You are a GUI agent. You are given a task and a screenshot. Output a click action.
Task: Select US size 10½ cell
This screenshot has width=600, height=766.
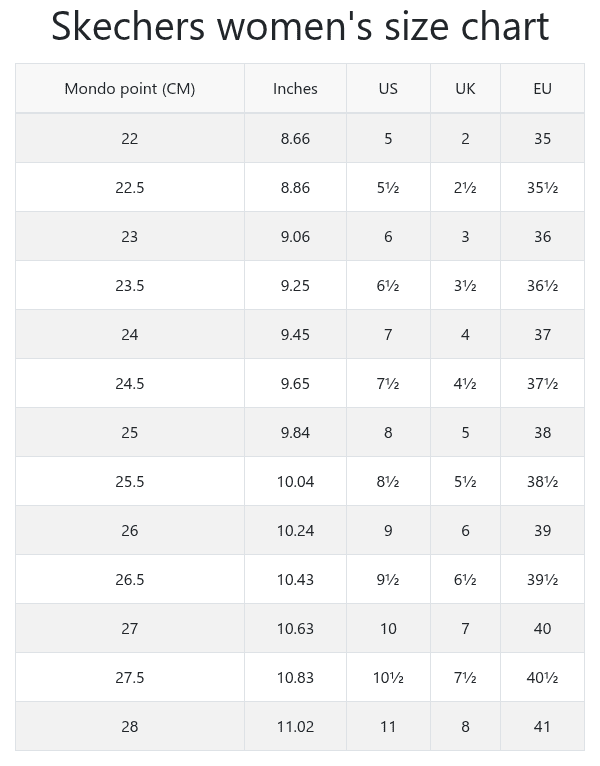click(388, 677)
